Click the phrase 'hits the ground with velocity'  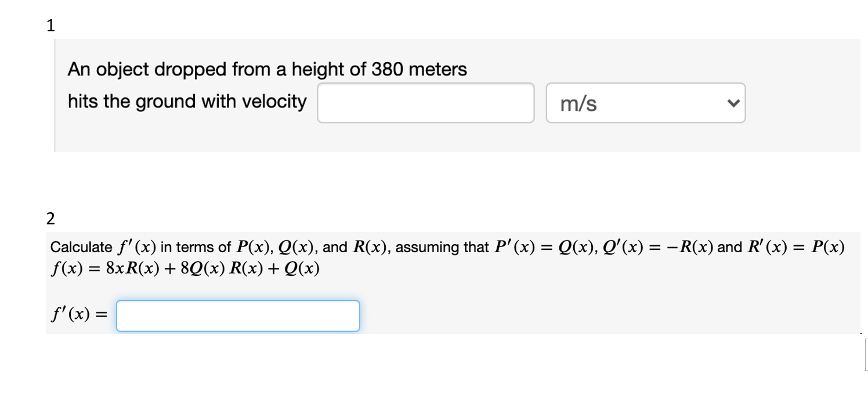(186, 101)
